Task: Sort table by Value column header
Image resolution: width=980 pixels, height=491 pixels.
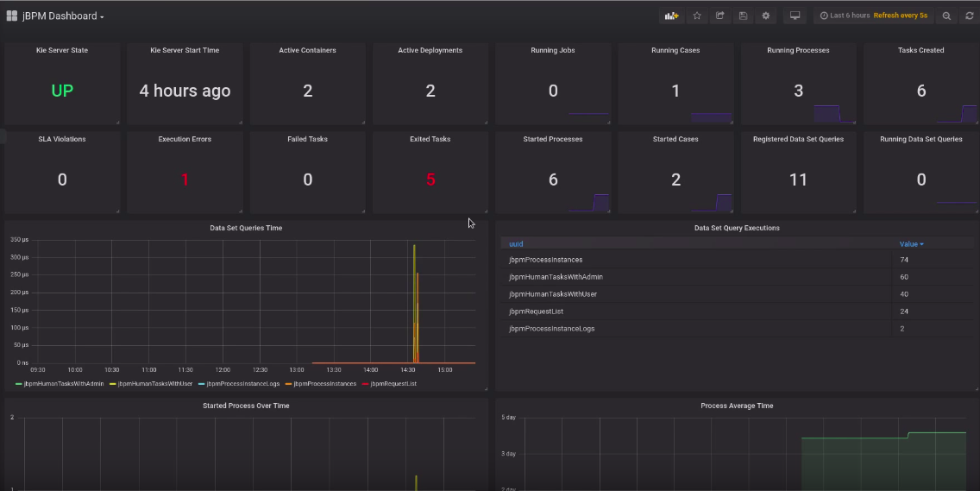Action: click(x=910, y=244)
